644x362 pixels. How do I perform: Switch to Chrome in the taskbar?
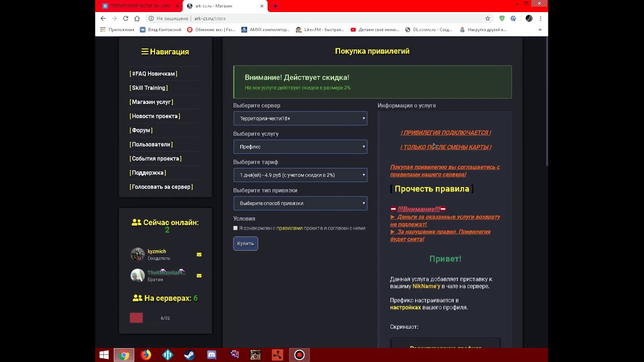click(x=124, y=355)
